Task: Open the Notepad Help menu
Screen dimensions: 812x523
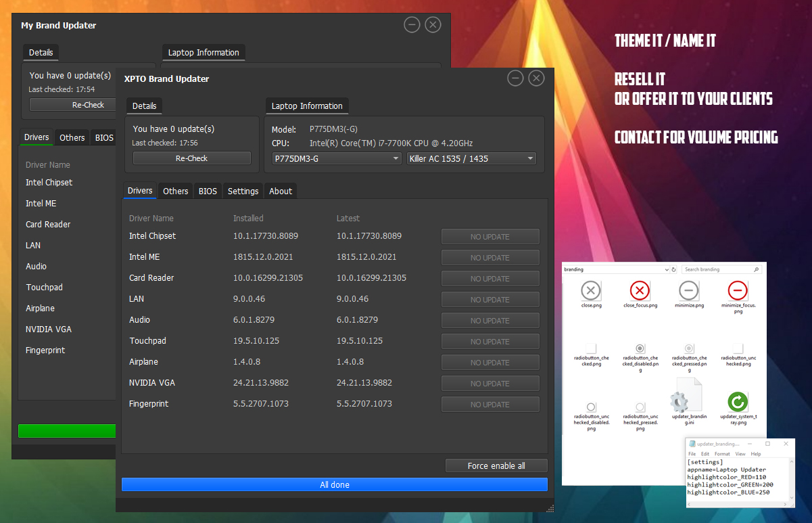Action: [x=756, y=454]
